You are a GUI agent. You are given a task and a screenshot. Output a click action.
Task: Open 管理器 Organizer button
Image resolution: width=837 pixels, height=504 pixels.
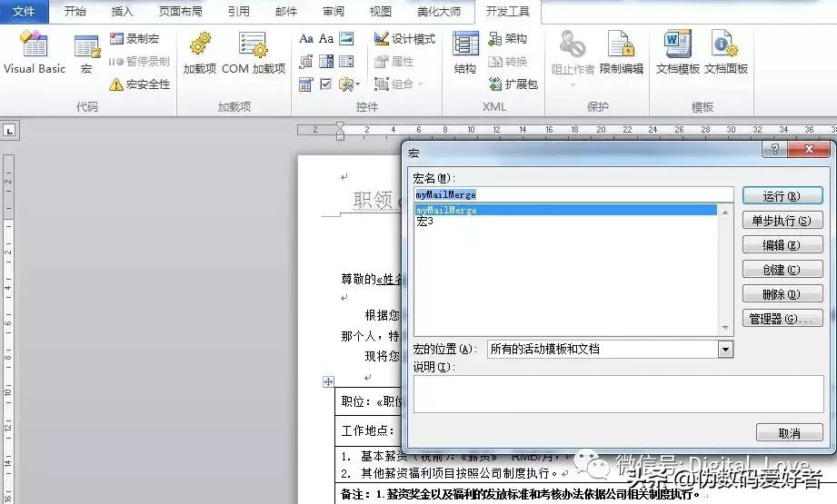pos(782,319)
